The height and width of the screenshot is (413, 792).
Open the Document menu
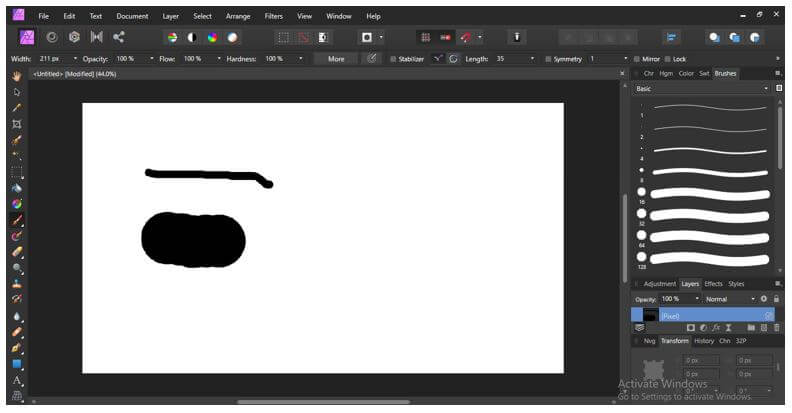pos(132,16)
